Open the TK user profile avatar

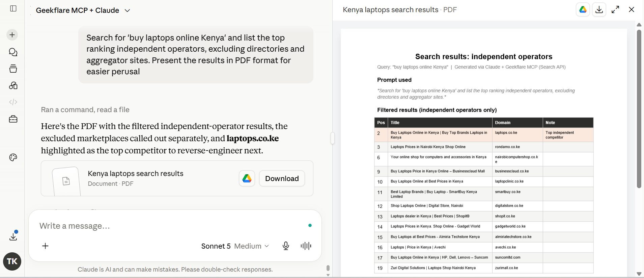tap(12, 261)
